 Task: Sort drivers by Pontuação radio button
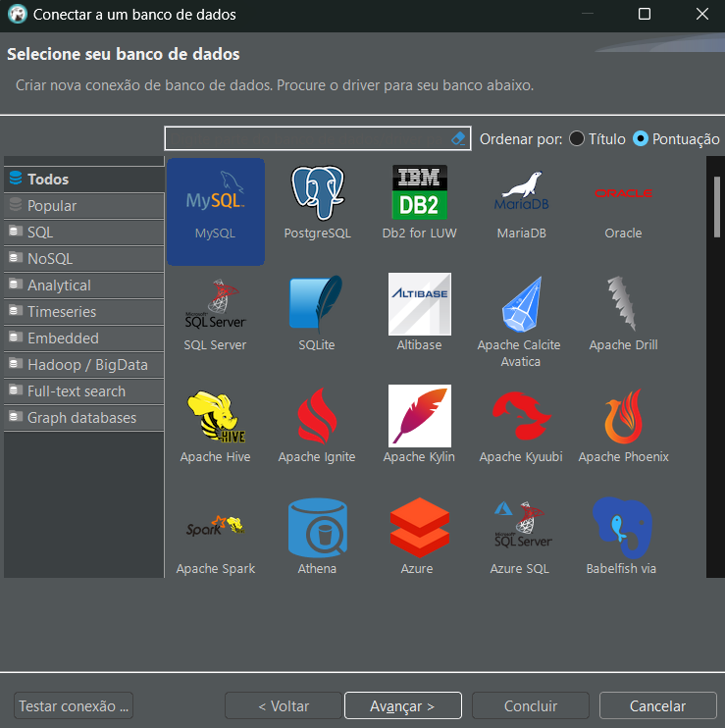point(641,139)
